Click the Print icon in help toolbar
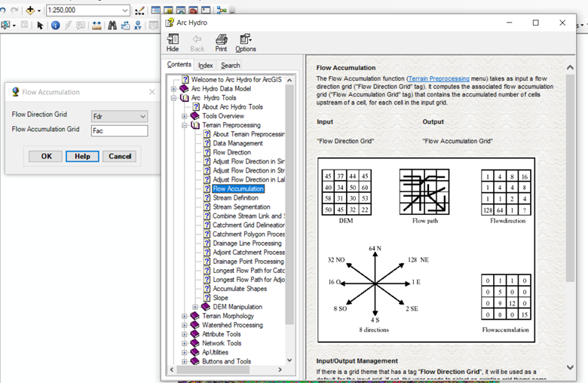The image size is (588, 383). (221, 39)
